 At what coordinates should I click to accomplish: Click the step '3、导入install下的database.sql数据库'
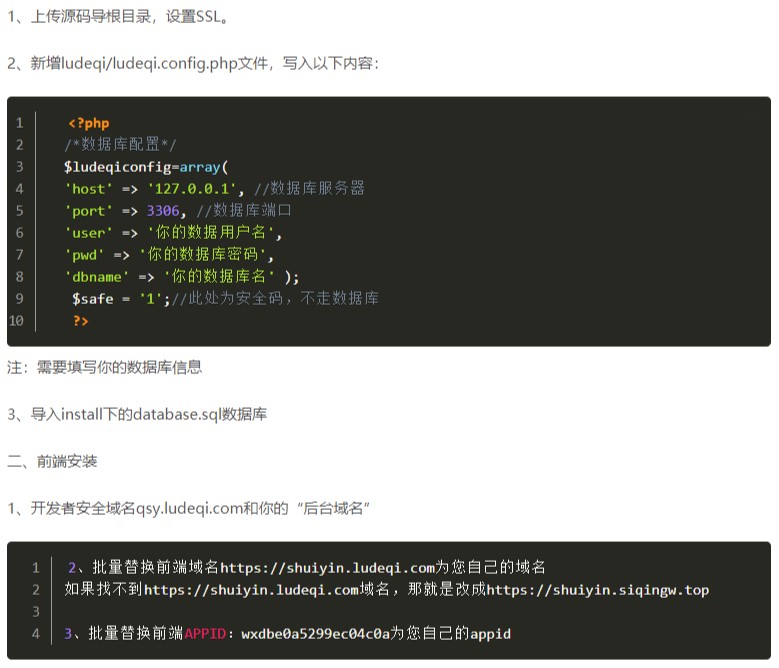pos(137,414)
